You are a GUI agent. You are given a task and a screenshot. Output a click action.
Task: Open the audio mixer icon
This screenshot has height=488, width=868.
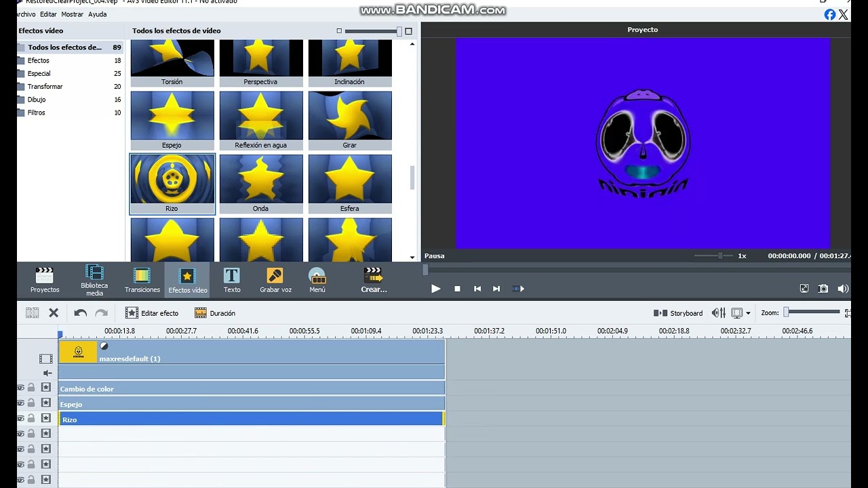(718, 312)
